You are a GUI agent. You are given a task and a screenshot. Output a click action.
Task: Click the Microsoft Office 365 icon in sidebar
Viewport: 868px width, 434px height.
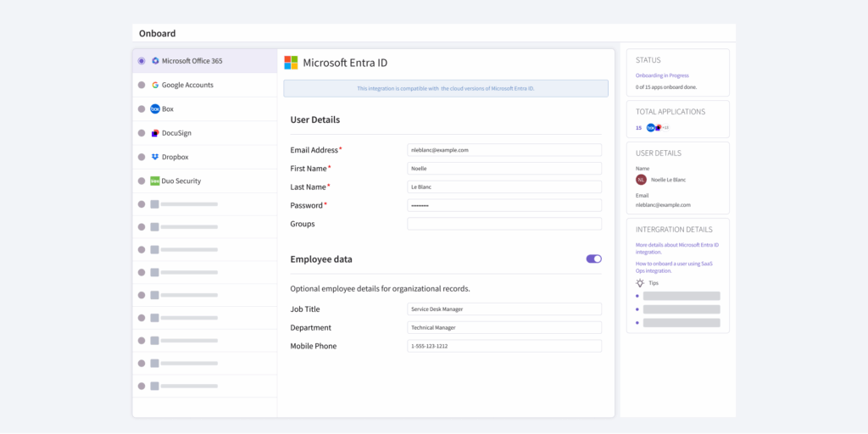pos(155,61)
